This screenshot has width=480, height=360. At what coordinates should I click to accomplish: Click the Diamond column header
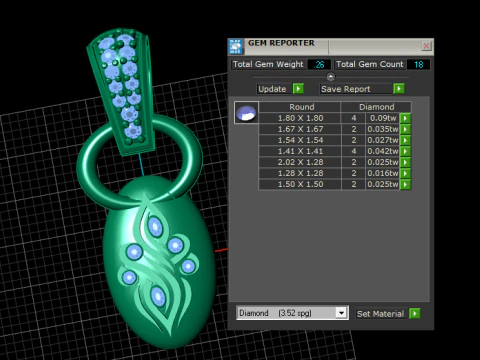pos(376,107)
